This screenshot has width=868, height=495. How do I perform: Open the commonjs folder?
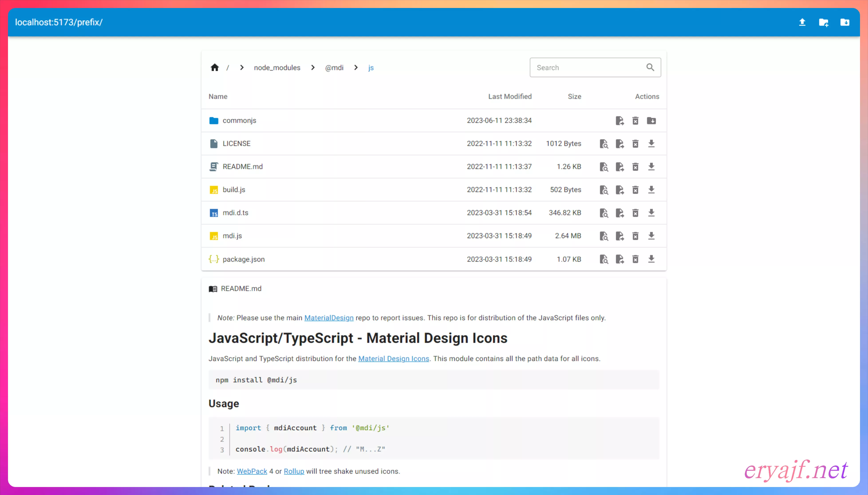coord(239,121)
